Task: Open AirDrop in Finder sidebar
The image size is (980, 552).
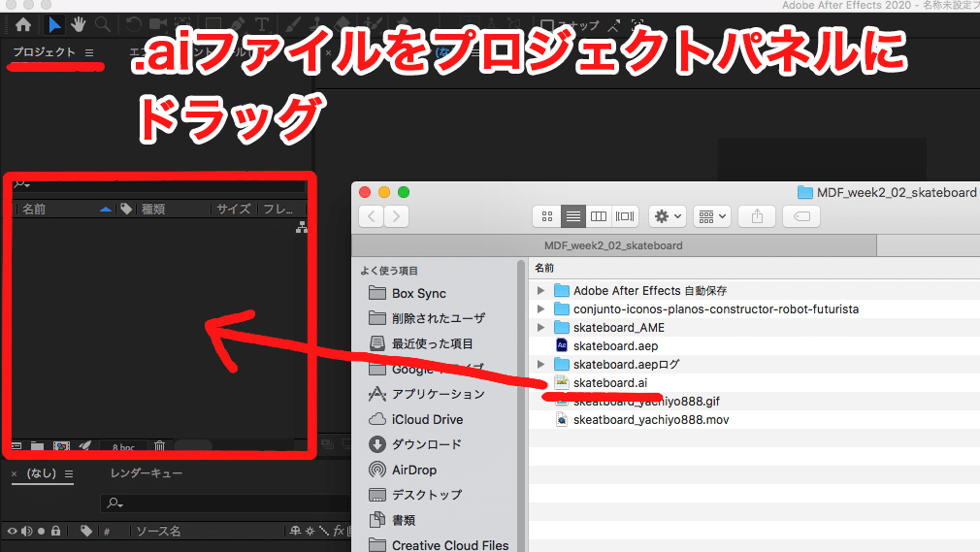Action: pyautogui.click(x=403, y=470)
